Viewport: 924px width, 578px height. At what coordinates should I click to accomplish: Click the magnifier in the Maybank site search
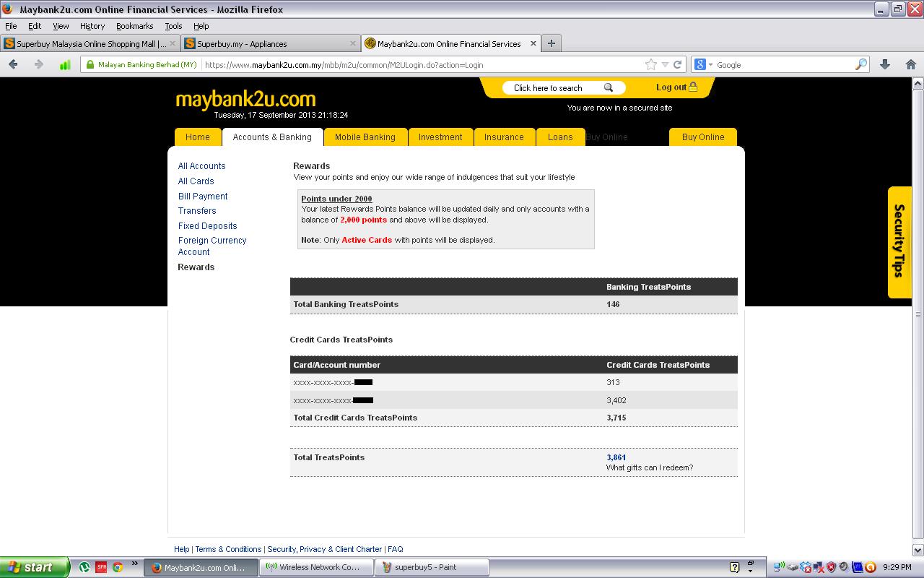pos(609,87)
